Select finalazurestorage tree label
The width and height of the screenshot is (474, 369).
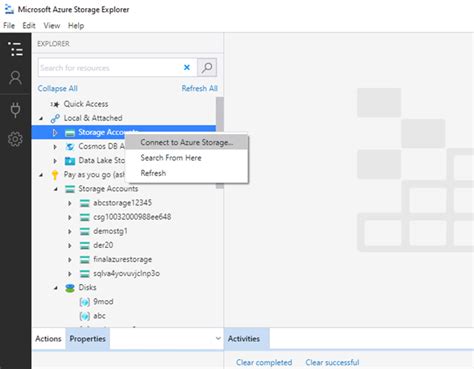click(123, 259)
